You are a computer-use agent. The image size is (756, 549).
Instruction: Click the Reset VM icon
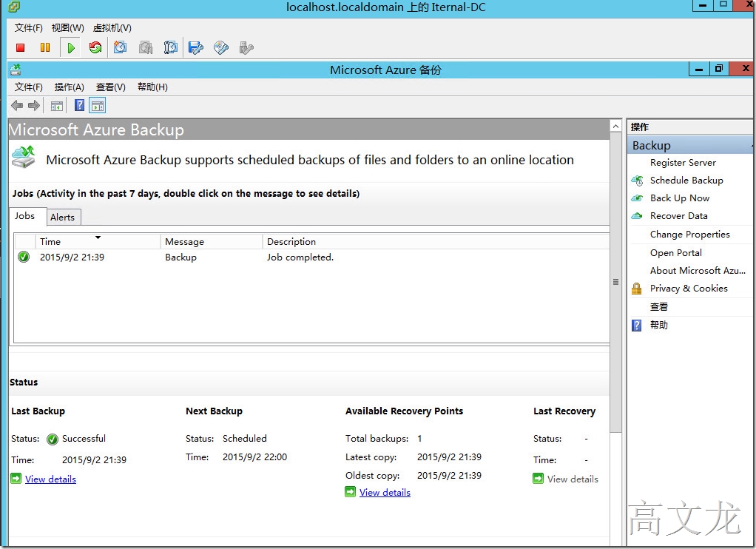pos(95,47)
